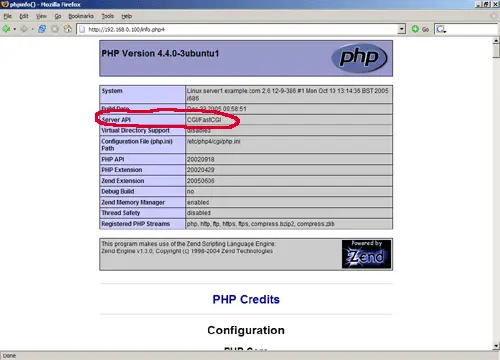Click the green Go button

420,29
